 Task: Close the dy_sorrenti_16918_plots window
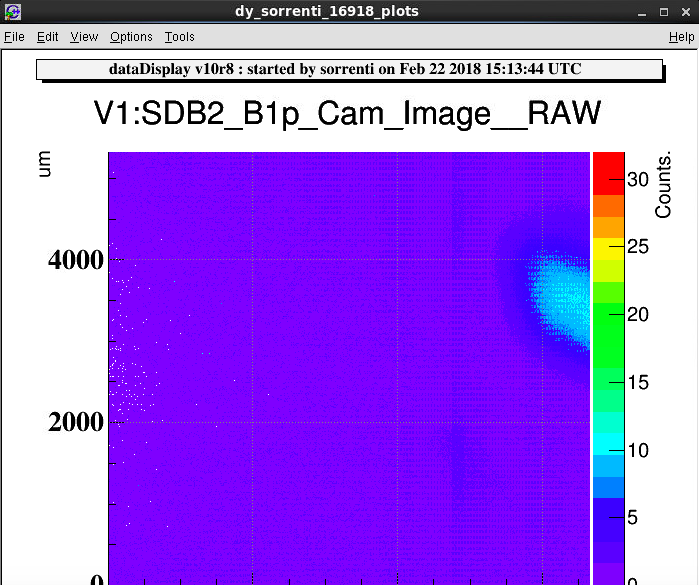[686, 12]
